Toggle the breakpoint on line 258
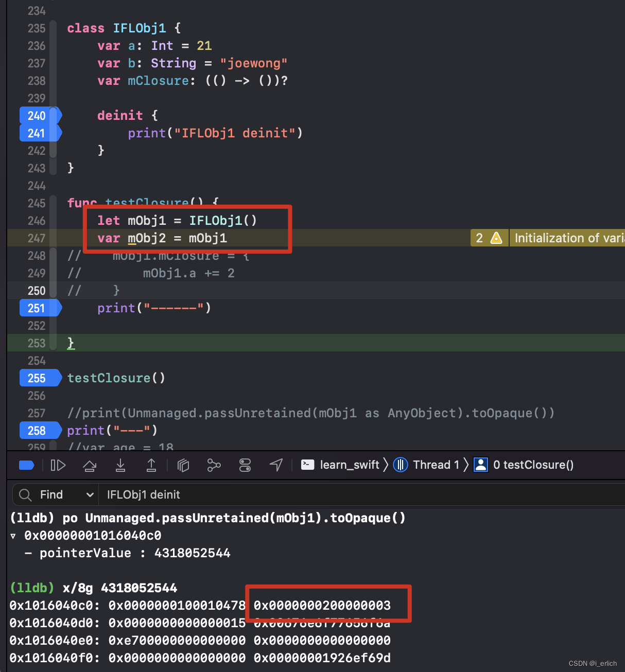 [x=41, y=431]
